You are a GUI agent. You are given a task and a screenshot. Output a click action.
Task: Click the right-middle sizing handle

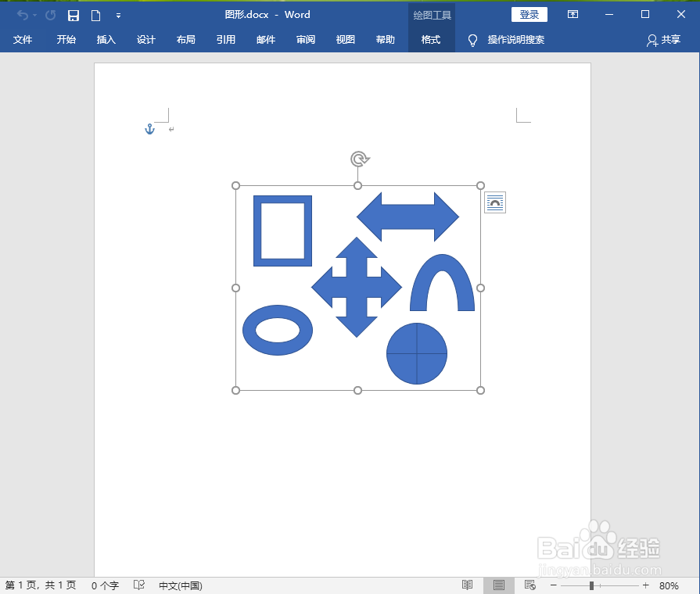[480, 288]
